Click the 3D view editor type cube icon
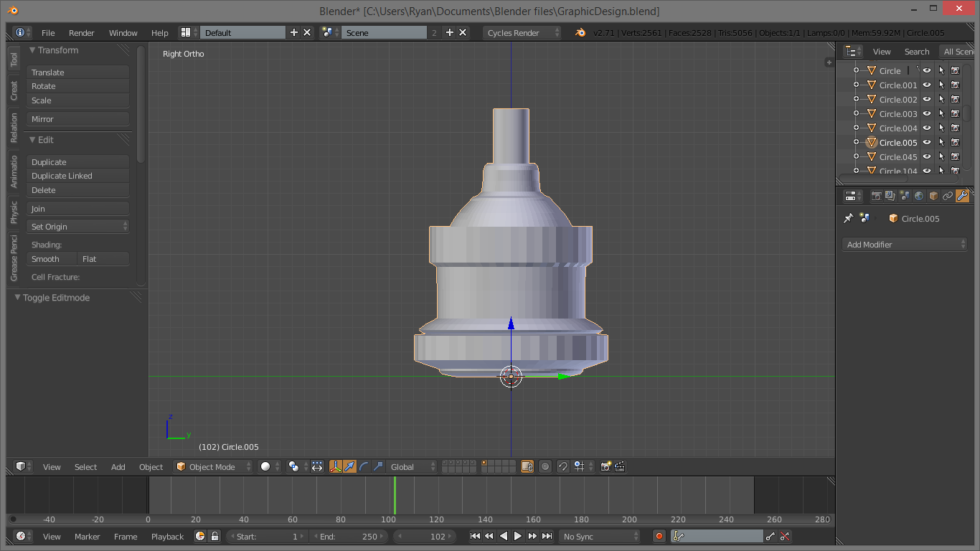980x551 pixels. [24, 466]
